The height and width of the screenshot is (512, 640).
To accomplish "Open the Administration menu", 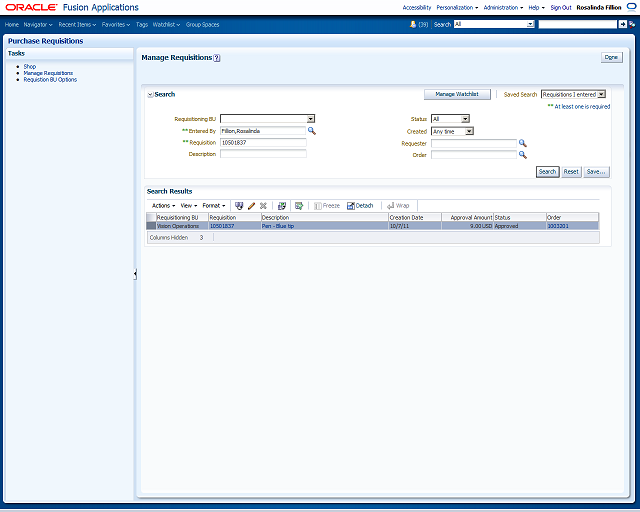I will click(503, 7).
